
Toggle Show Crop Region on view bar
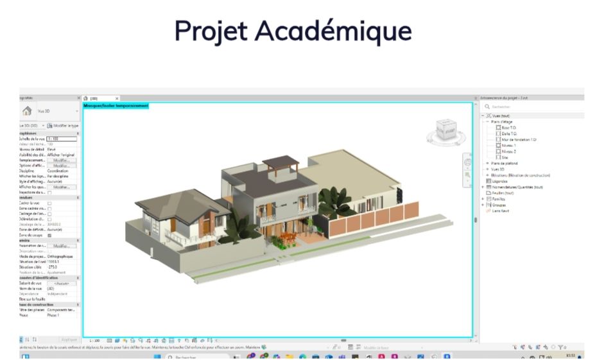click(156, 341)
